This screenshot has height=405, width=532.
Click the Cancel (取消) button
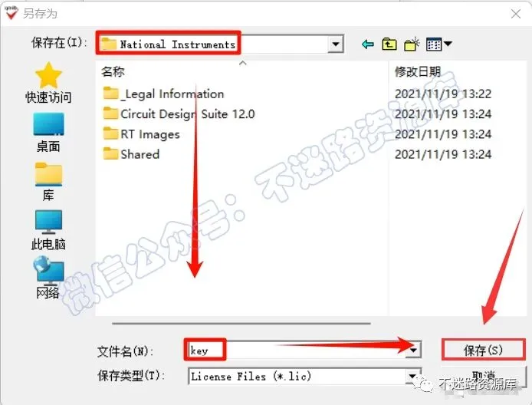483,377
